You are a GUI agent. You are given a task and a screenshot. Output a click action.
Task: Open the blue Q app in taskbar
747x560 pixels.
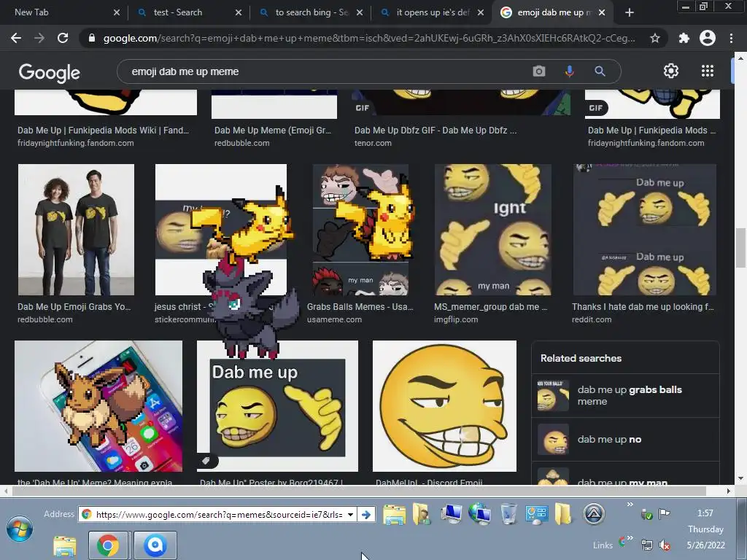point(155,545)
